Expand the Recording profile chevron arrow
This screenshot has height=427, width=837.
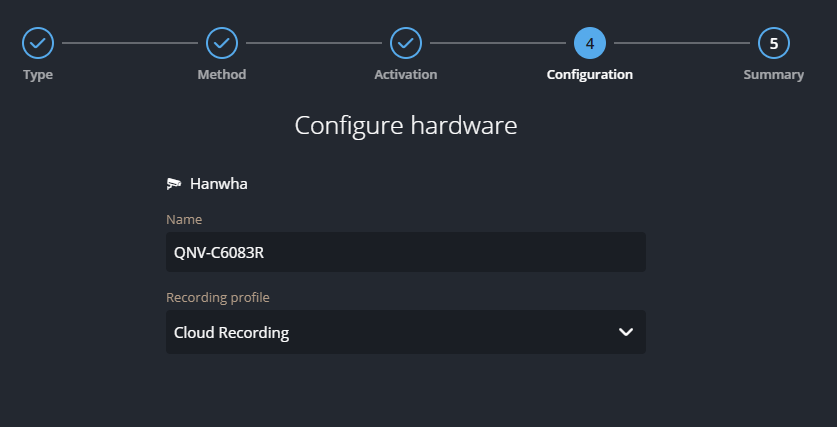[626, 332]
